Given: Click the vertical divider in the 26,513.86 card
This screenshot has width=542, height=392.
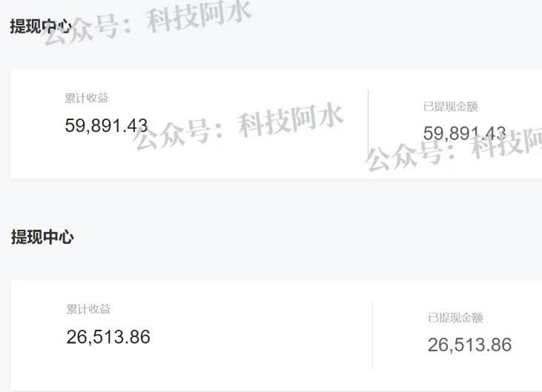Looking at the screenshot, I should (372, 334).
